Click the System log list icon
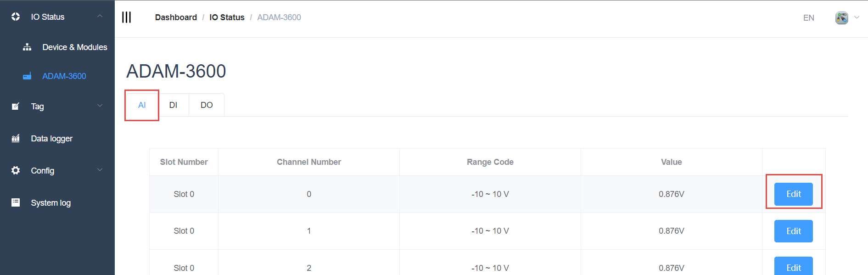 click(x=16, y=202)
